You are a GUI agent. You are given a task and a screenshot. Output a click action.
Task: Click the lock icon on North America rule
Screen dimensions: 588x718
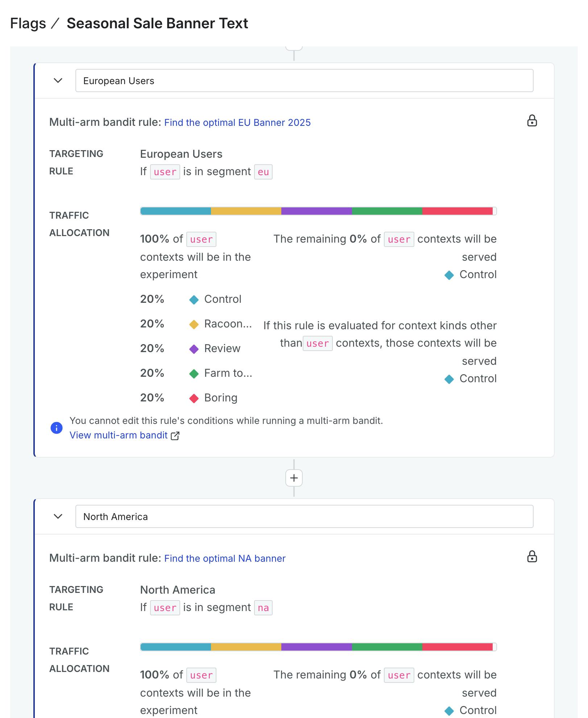coord(532,557)
